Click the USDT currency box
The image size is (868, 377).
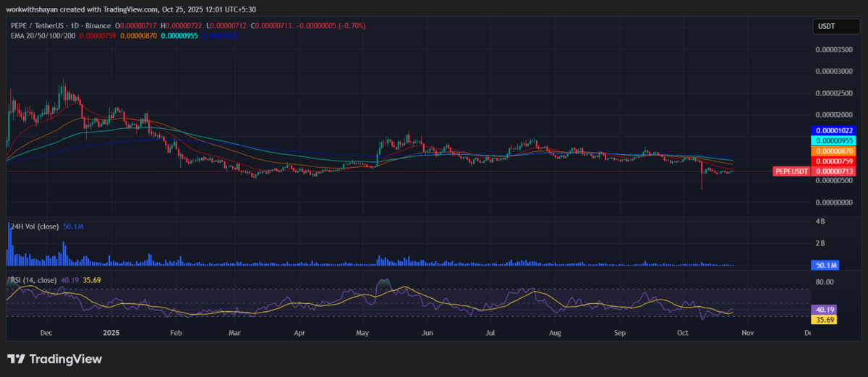coord(836,27)
